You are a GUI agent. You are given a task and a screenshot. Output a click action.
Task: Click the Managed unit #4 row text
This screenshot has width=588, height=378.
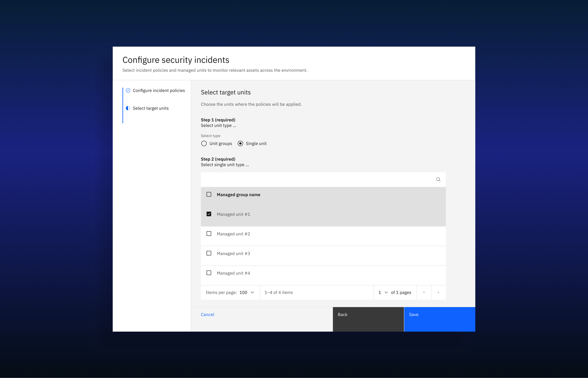click(x=233, y=273)
